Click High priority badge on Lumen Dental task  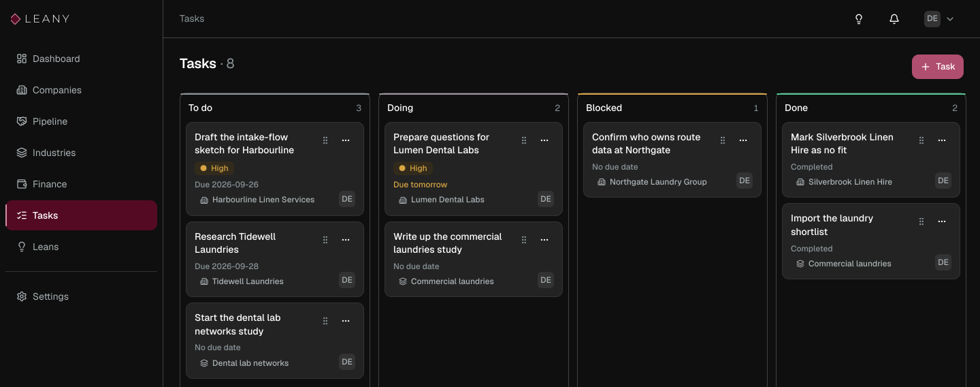point(413,168)
